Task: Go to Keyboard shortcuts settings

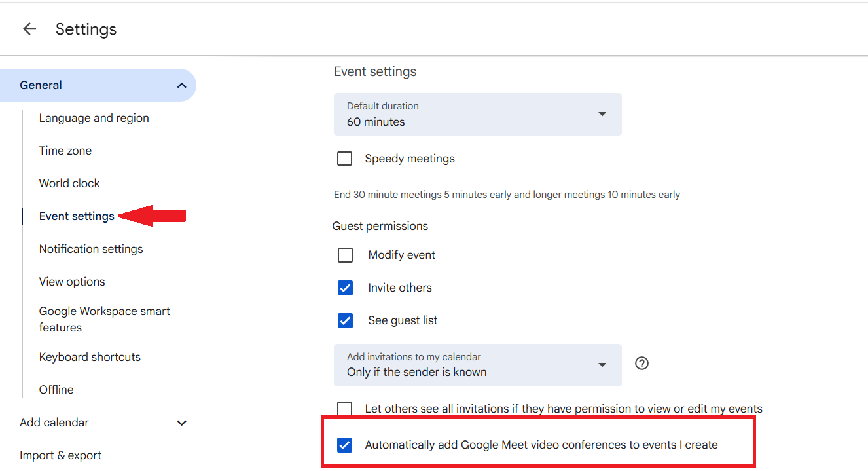Action: 90,357
